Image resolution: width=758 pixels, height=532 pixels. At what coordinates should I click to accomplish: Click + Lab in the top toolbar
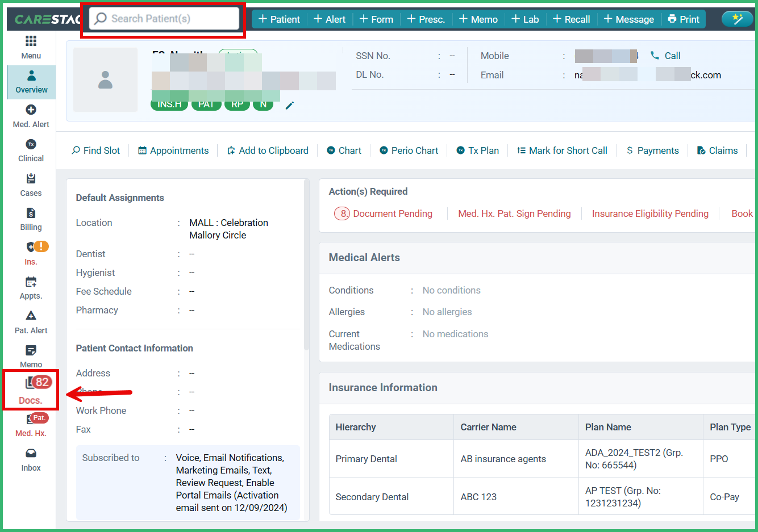525,19
